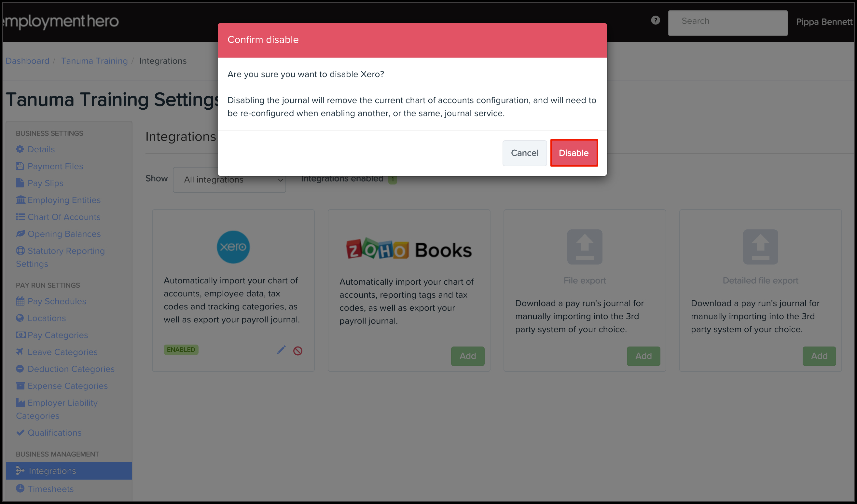This screenshot has width=857, height=504.
Task: Select Integrations in the sidebar menu
Action: tap(69, 471)
